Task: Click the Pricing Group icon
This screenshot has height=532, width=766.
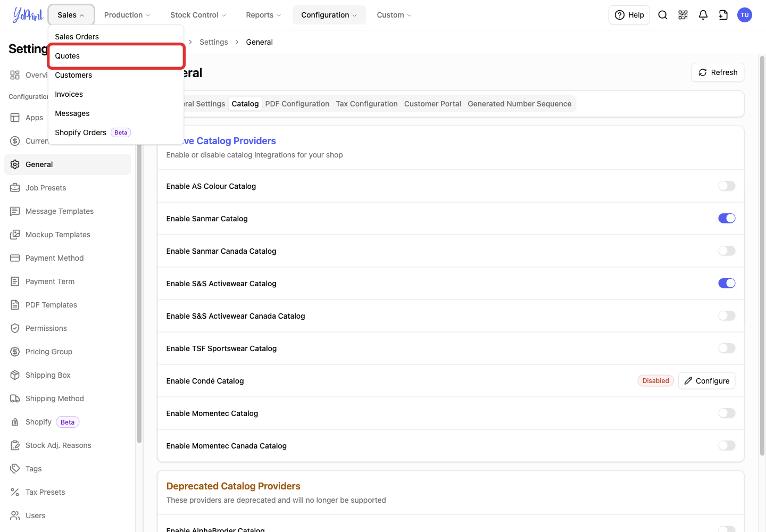Action: pyautogui.click(x=15, y=352)
